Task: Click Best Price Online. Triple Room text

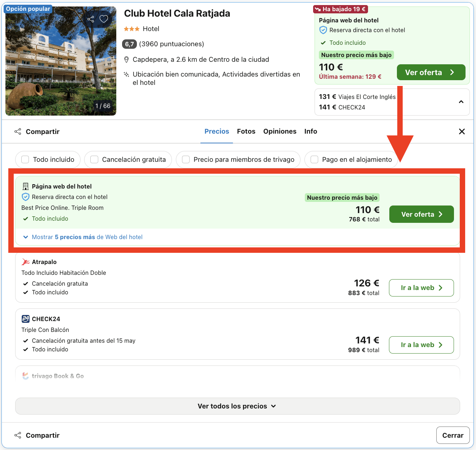Action: tap(62, 208)
